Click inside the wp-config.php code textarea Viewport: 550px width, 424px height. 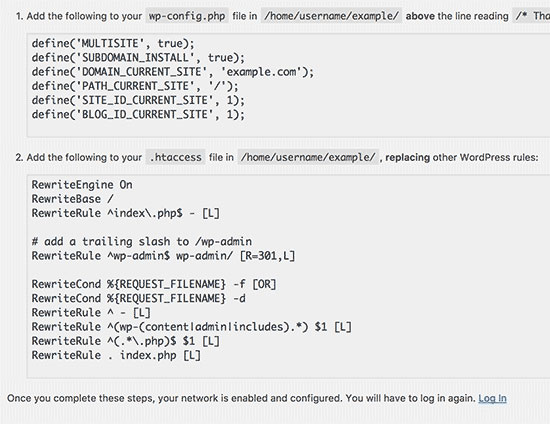coord(288,85)
